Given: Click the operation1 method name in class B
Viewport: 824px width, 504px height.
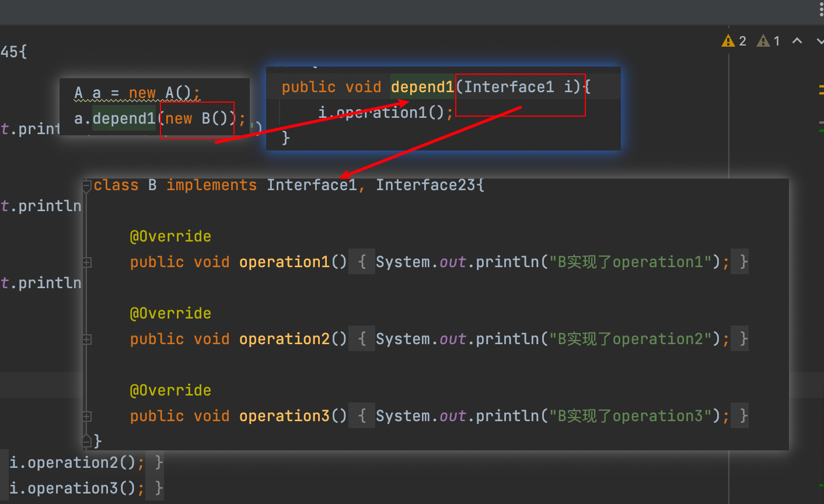Looking at the screenshot, I should 285,262.
